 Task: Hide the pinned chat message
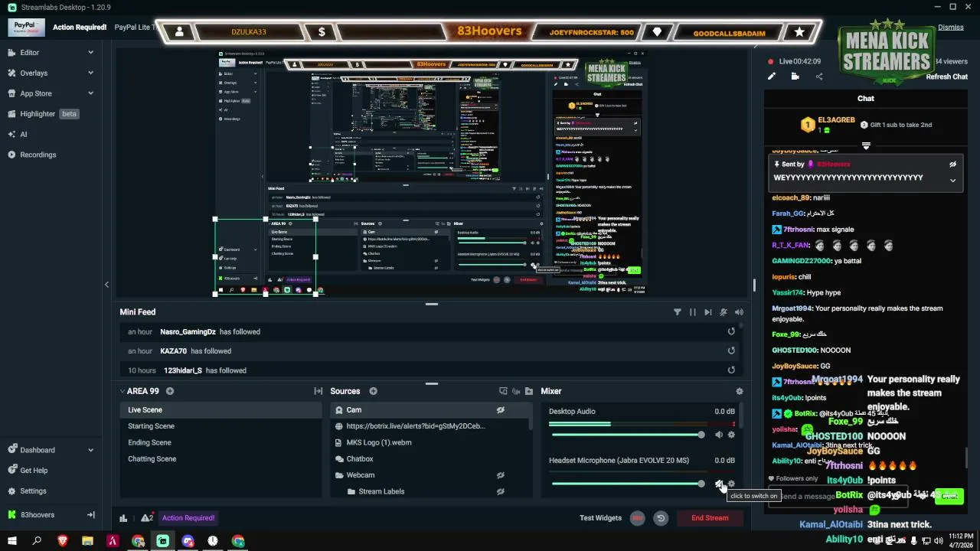[952, 165]
